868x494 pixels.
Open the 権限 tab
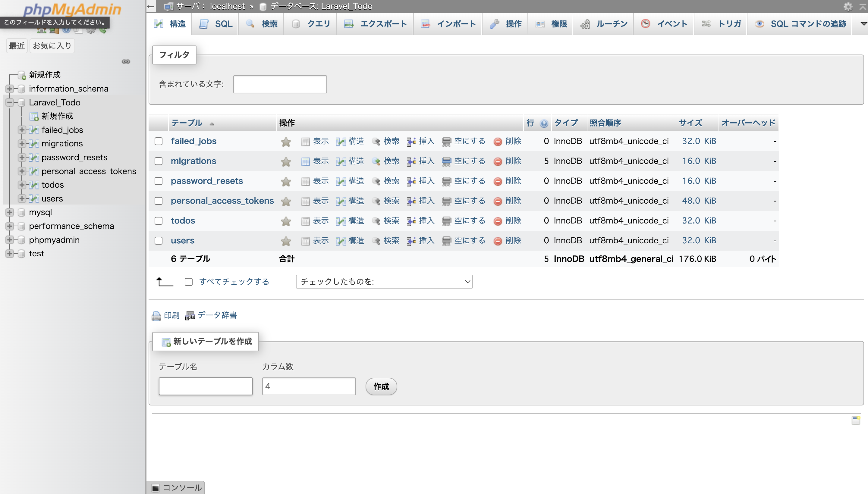pos(550,24)
